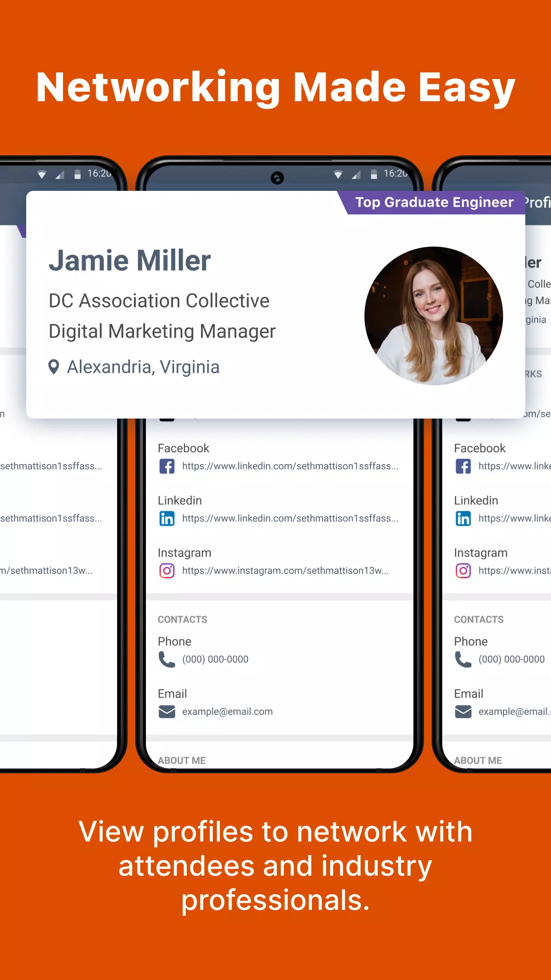This screenshot has height=980, width=551.
Task: Tap the DC Association Collective text
Action: pyautogui.click(x=159, y=301)
